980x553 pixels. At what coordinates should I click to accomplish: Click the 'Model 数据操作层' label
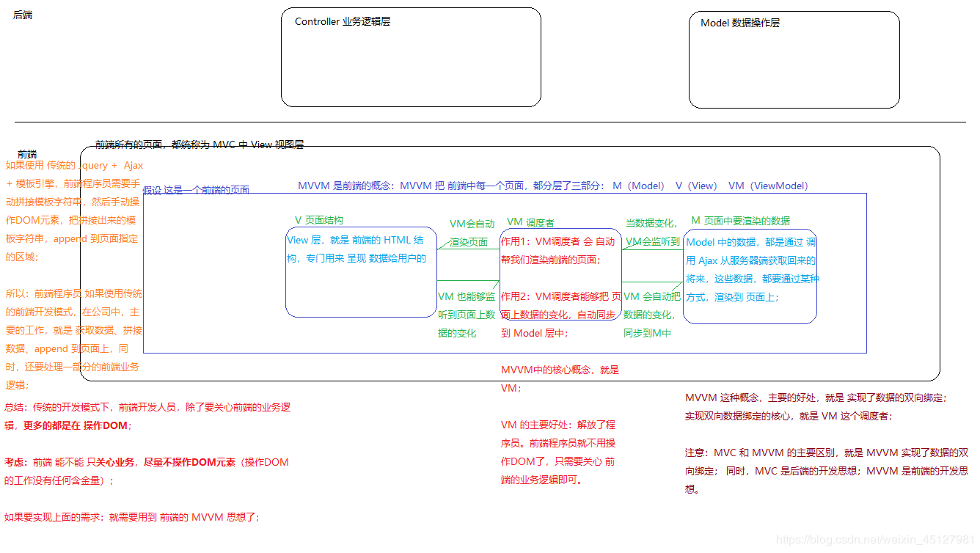point(740,23)
